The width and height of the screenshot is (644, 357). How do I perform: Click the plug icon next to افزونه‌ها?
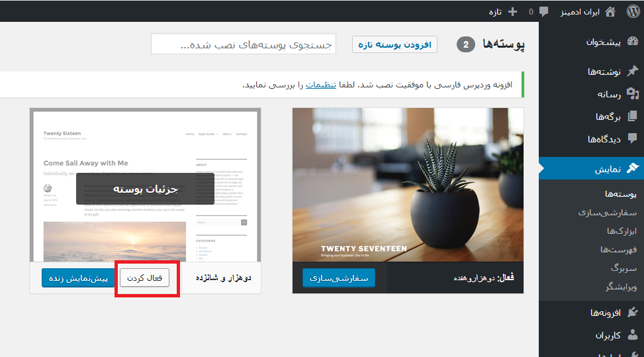(633, 312)
